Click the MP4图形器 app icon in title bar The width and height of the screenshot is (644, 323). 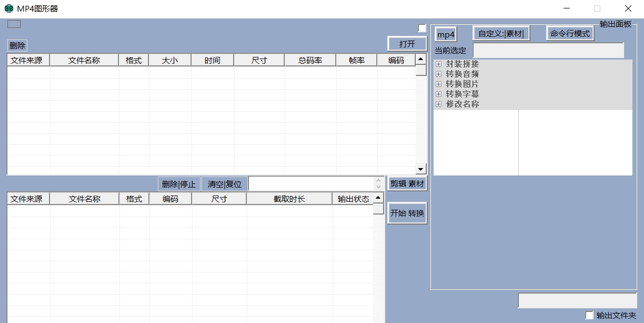click(x=8, y=8)
